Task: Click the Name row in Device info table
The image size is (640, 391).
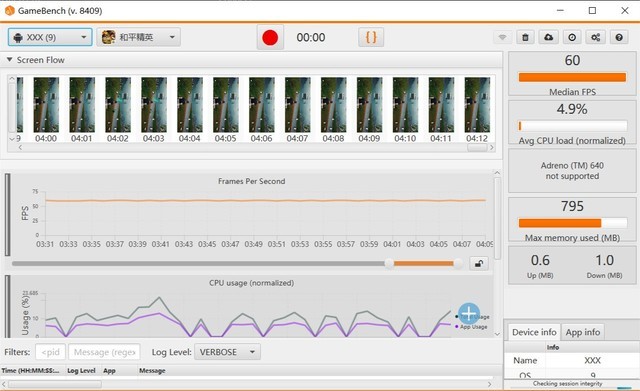Action: [572, 360]
